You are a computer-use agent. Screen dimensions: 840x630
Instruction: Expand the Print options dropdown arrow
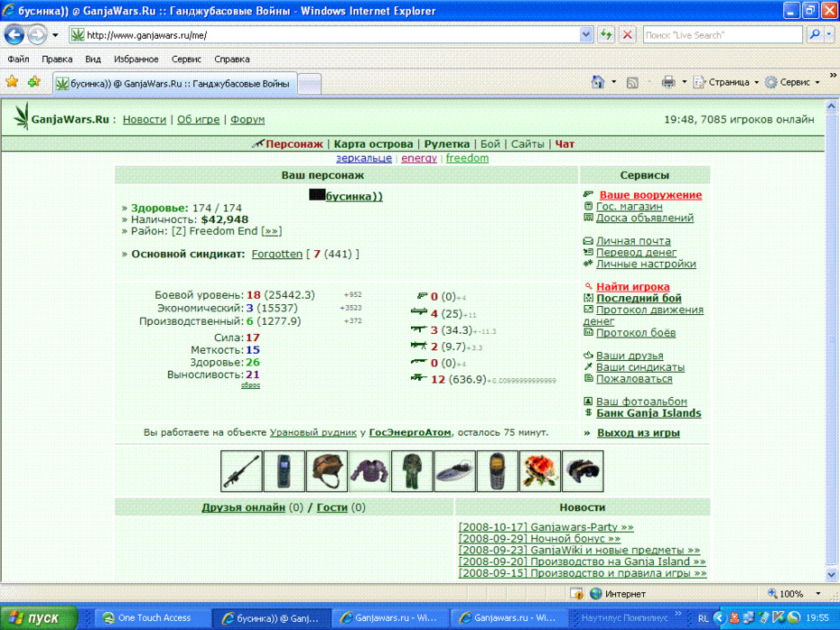click(x=684, y=82)
